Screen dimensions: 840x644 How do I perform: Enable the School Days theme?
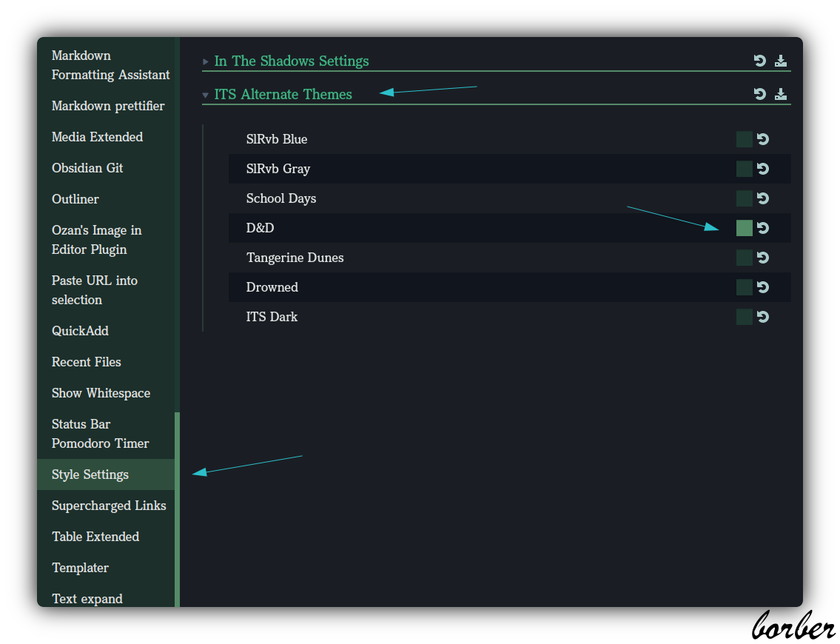point(744,198)
